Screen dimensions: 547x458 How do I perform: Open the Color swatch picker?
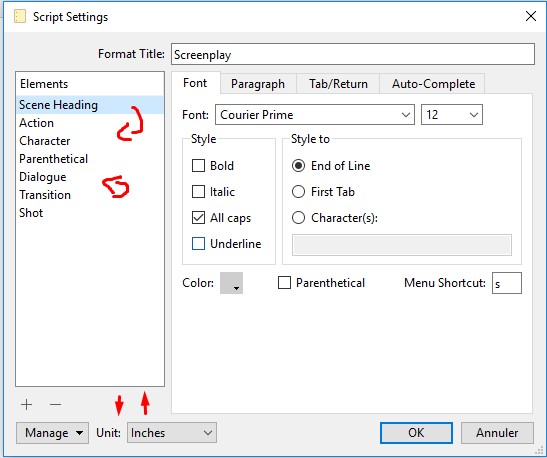(x=231, y=283)
